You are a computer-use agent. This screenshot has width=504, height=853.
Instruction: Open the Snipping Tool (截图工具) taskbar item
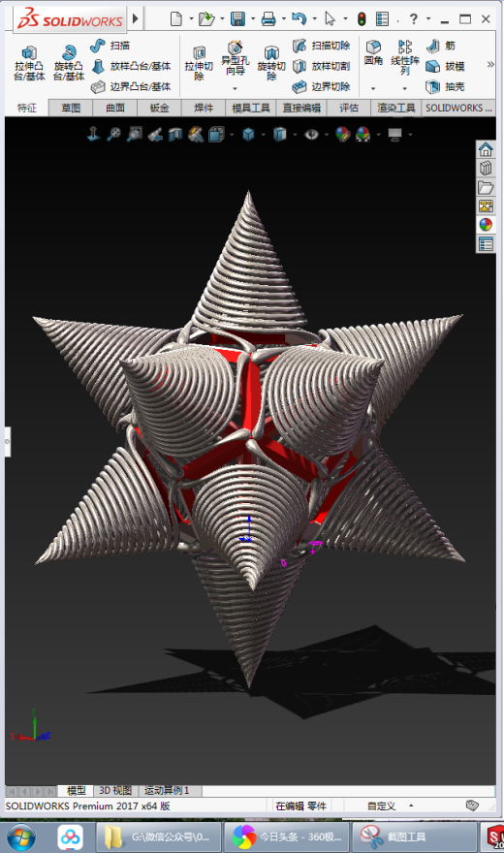click(414, 837)
